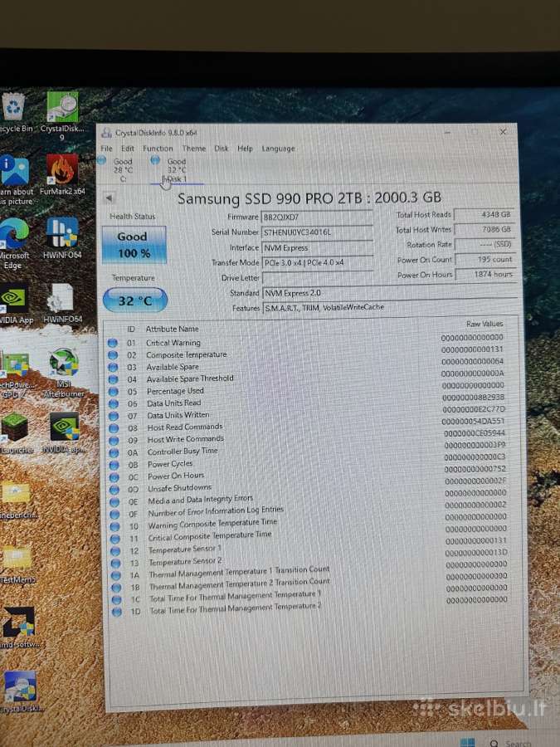560x747 pixels.
Task: Open the CrystalDiskInfo shortcut at bottom left
Action: click(x=20, y=691)
